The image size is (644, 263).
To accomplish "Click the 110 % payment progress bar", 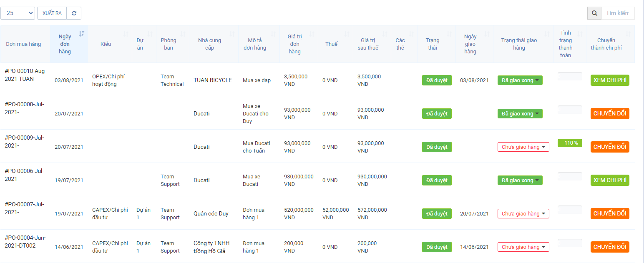I will click(570, 143).
